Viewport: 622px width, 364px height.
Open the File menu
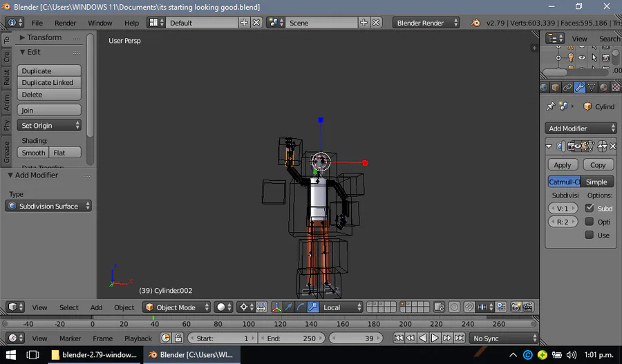click(37, 23)
